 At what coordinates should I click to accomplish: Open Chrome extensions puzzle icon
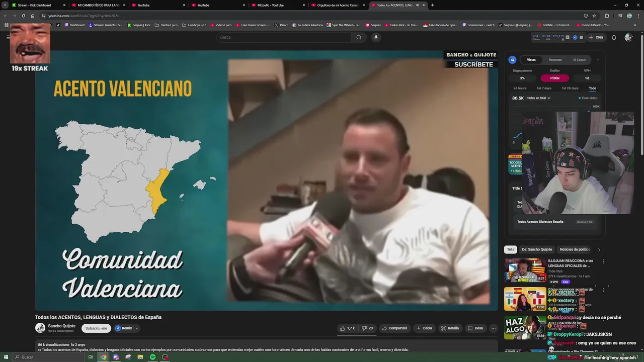click(x=607, y=16)
